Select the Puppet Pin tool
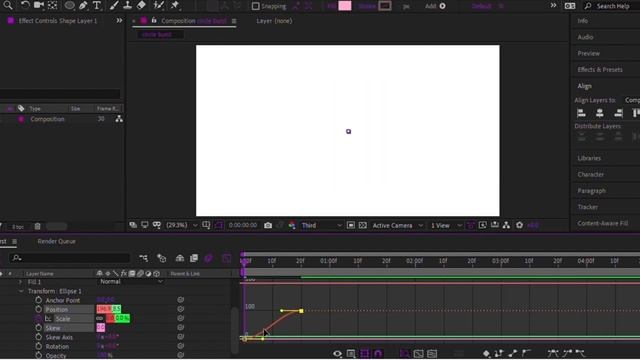The width and height of the screenshot is (640, 360). pyautogui.click(x=175, y=5)
